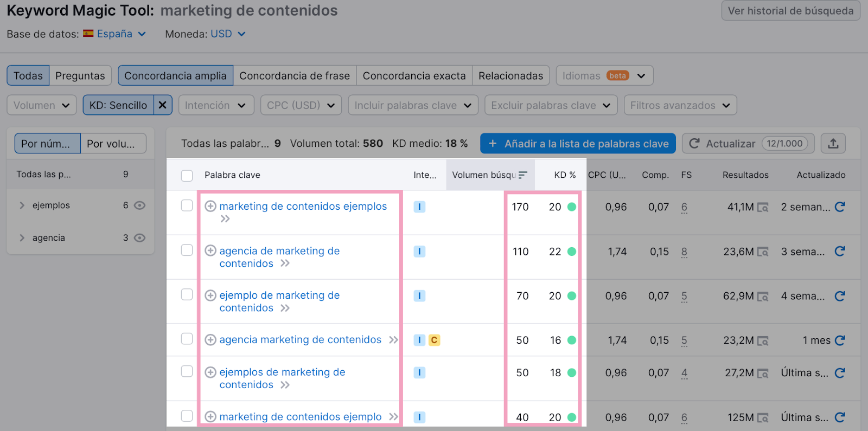Check the ejemplos de marketing de contenidos row

click(187, 371)
